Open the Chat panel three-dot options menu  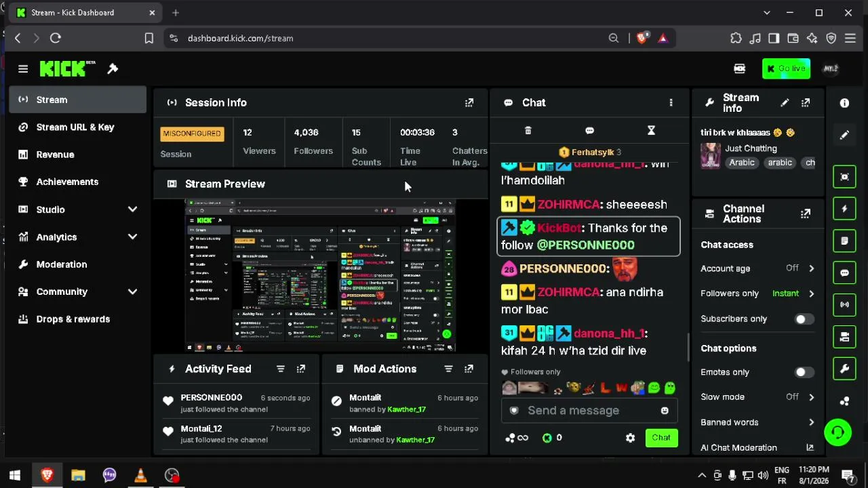(x=671, y=103)
